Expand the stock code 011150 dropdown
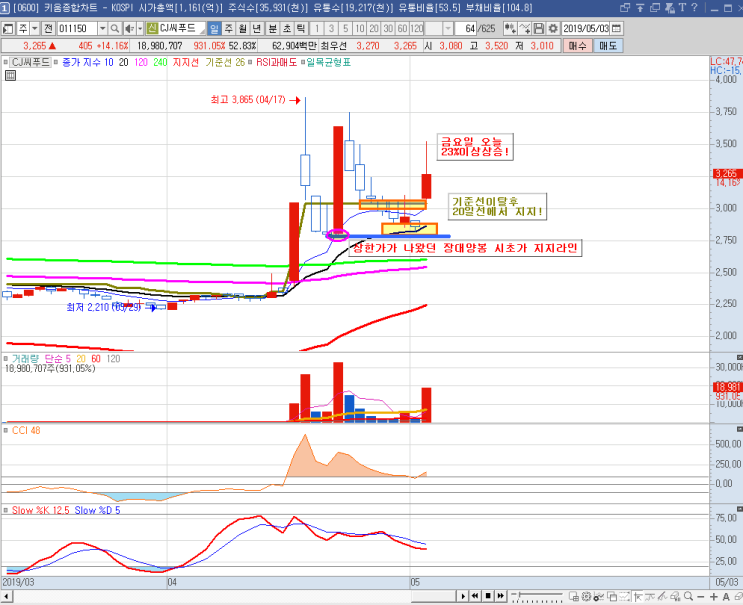The height and width of the screenshot is (605, 743). point(102,29)
